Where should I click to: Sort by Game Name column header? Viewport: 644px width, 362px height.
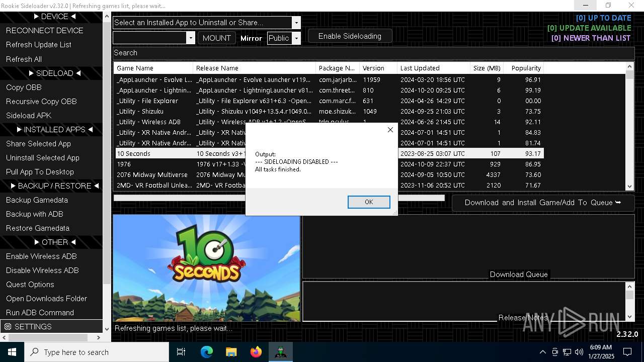[153, 68]
